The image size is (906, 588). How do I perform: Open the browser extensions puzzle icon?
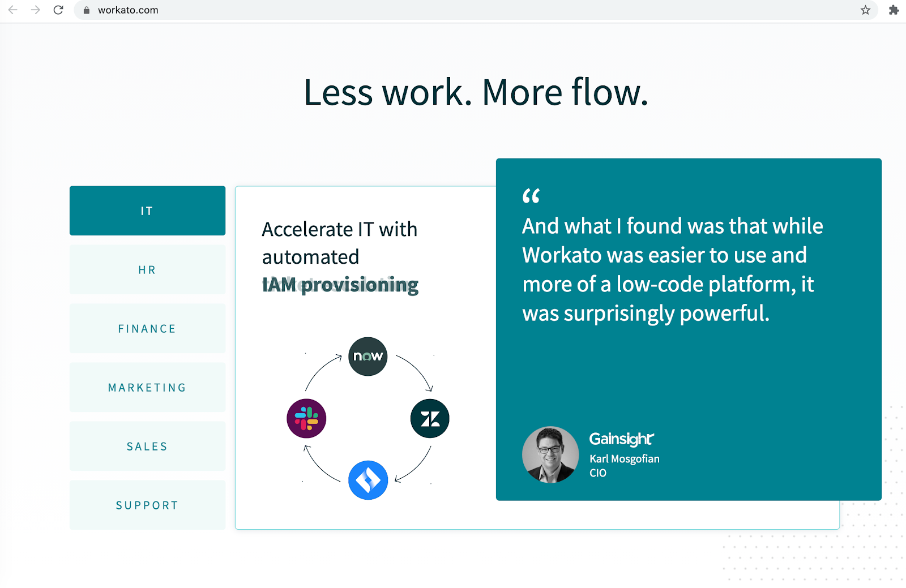[894, 10]
